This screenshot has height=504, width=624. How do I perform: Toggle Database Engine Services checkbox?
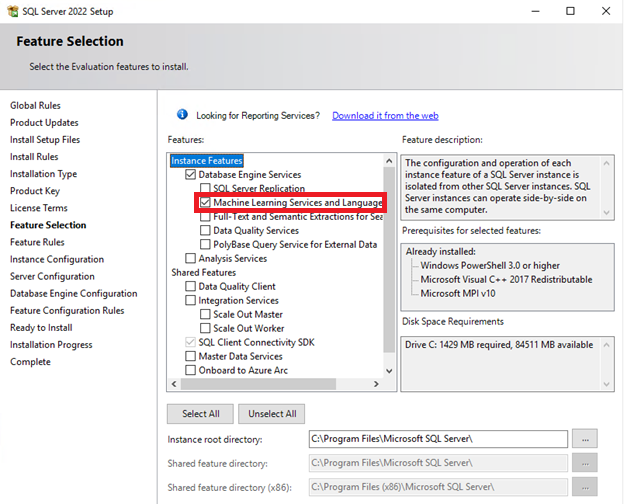pos(191,174)
